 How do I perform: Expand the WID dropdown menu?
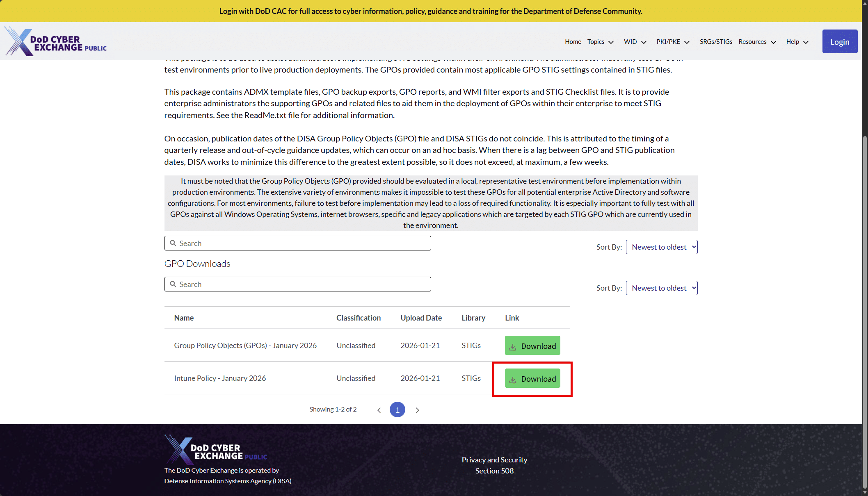click(x=635, y=42)
